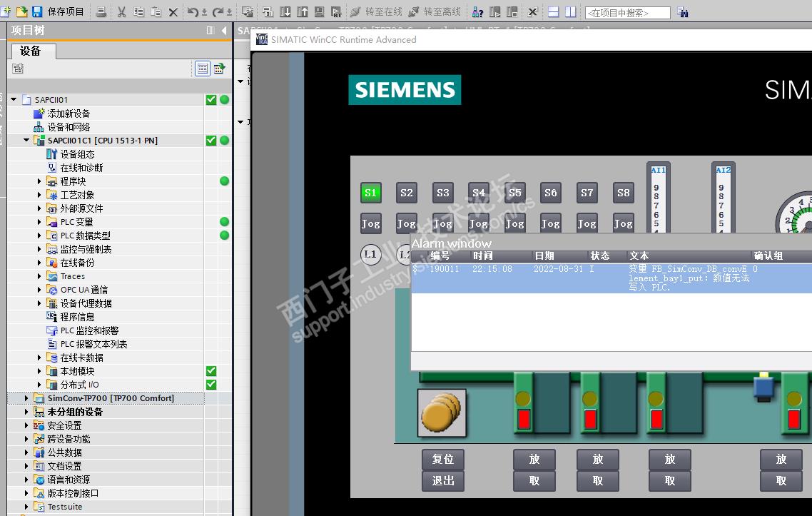Collapse the SAPCII01 project node
Screen dimensions: 812x516
14,99
